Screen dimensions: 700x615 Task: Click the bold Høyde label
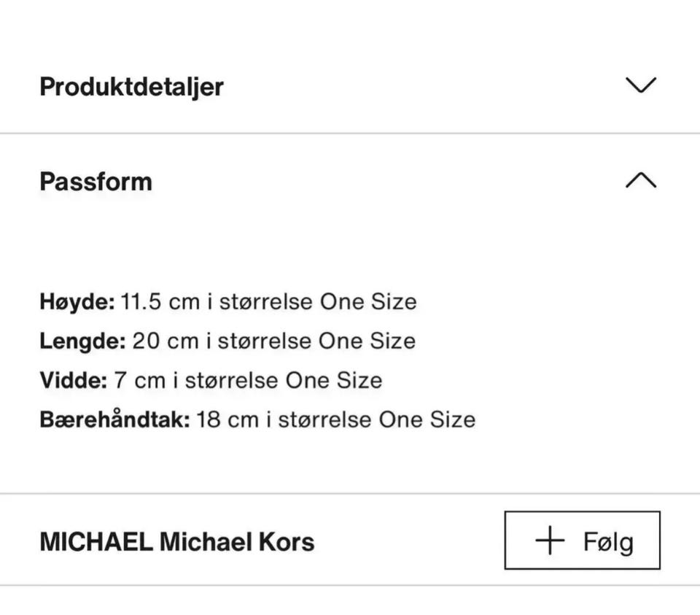77,301
